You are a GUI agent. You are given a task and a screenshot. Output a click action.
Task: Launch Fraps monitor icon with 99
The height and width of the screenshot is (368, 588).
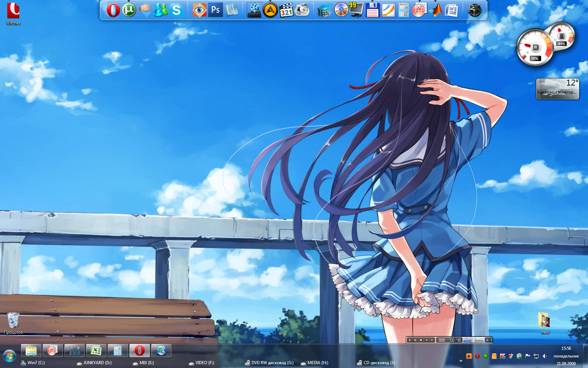tap(357, 10)
